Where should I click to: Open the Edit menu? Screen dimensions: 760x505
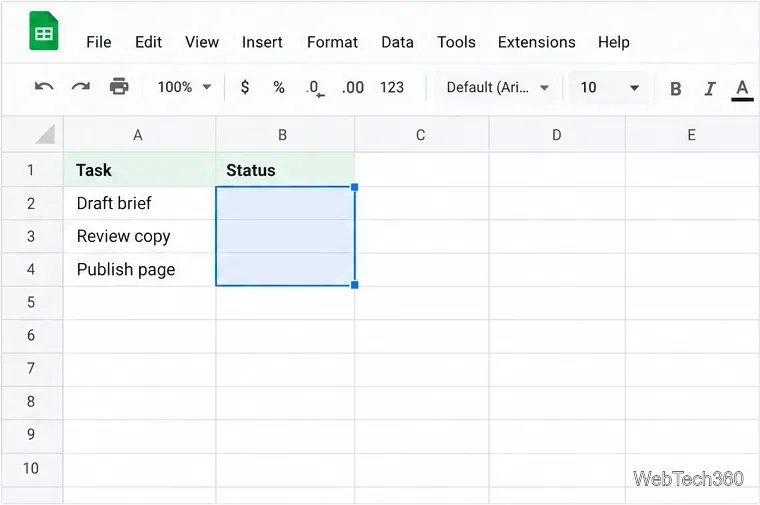148,42
